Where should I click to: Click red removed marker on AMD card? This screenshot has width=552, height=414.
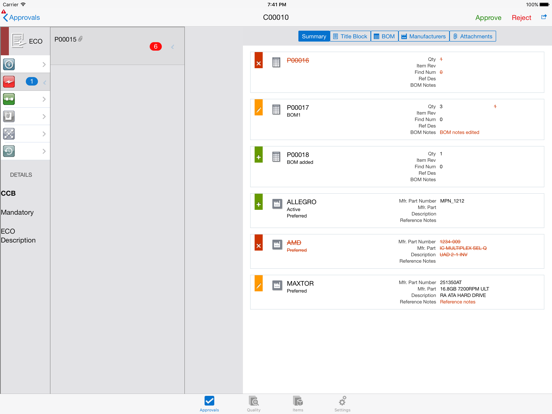(x=259, y=243)
